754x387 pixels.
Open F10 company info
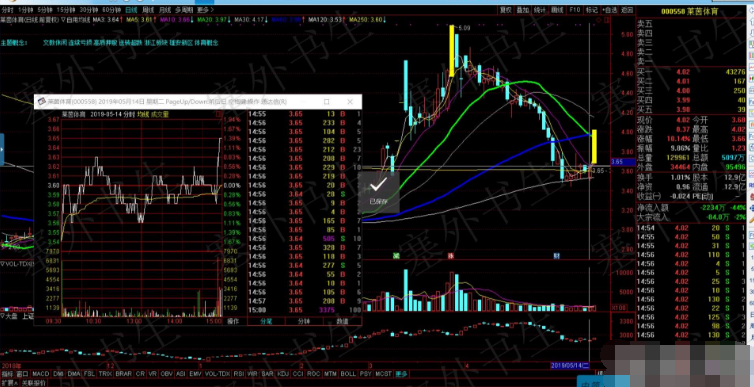pyautogui.click(x=575, y=10)
